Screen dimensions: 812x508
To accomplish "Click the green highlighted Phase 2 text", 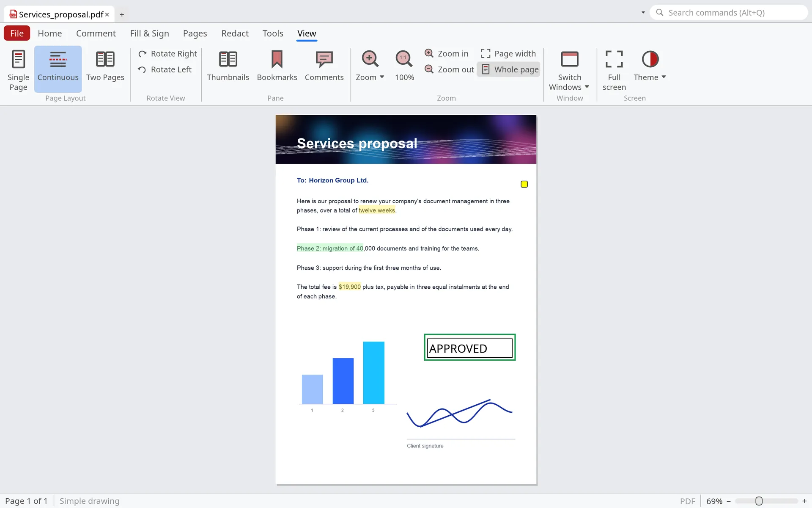I will pyautogui.click(x=330, y=248).
